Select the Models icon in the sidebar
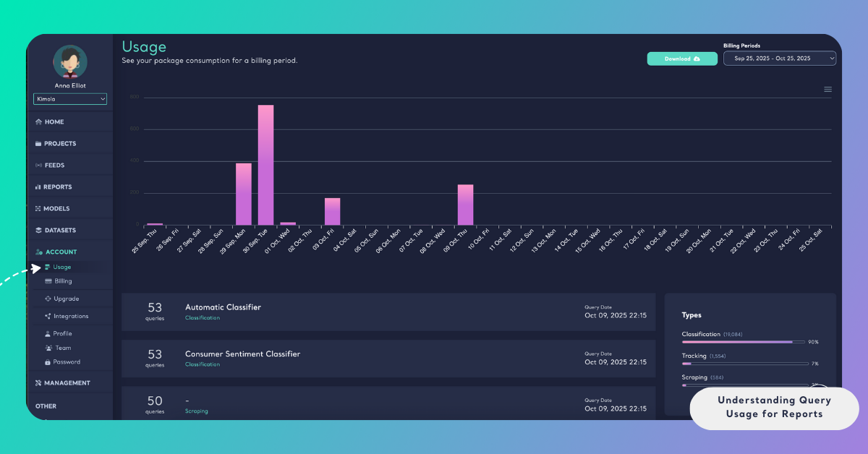The height and width of the screenshot is (454, 868). coord(40,208)
